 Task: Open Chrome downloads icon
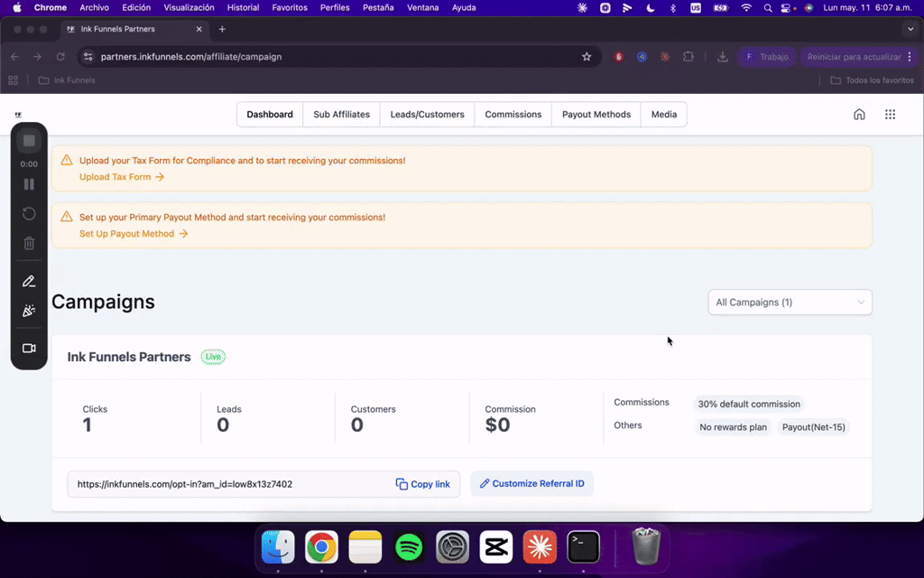(723, 57)
